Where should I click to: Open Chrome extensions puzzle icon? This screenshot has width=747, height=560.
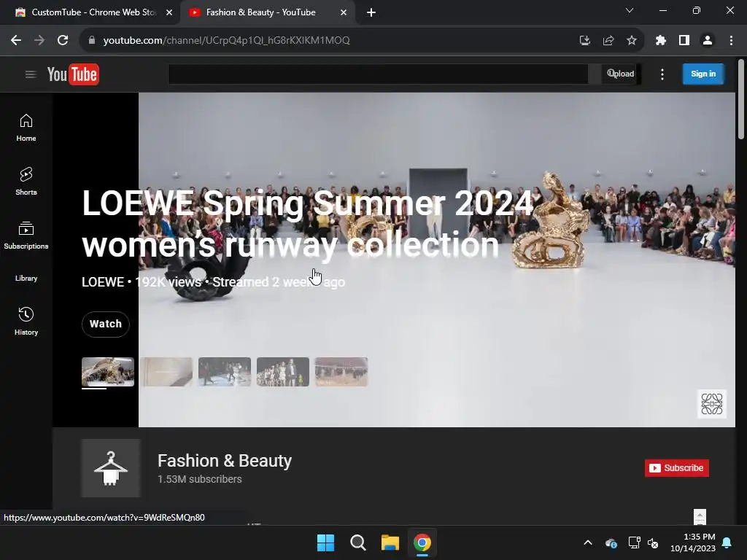coord(661,41)
